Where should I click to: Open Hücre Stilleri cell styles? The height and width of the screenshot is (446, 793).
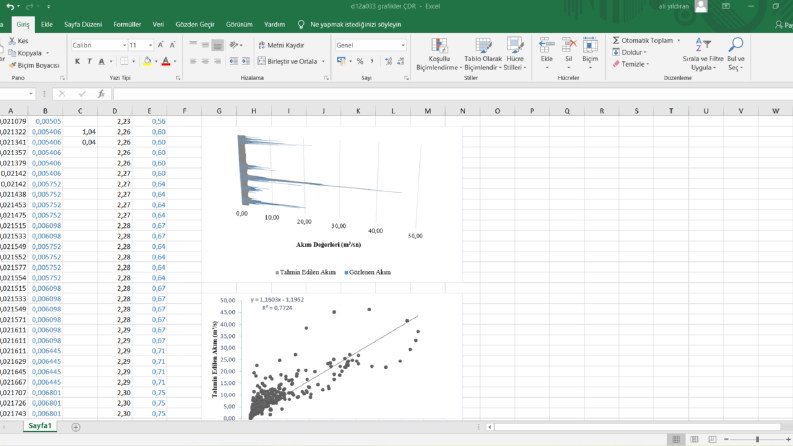[x=515, y=54]
